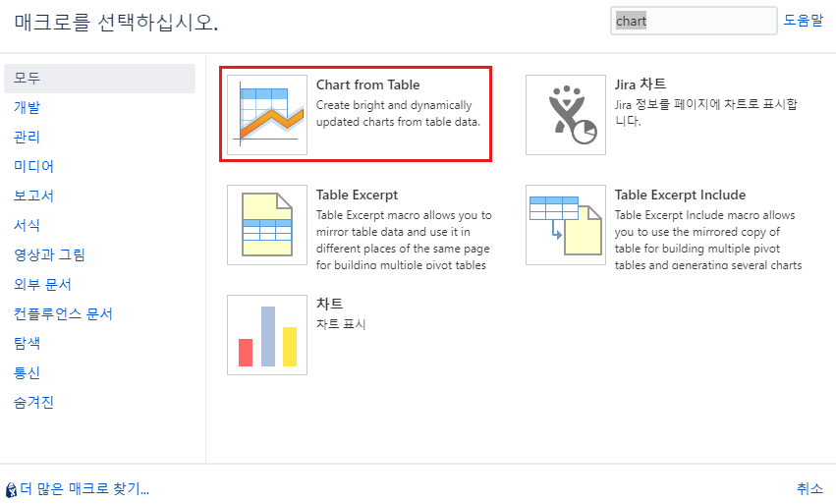The width and height of the screenshot is (836, 504).
Task: Select the Chart from Table macro icon
Action: coord(267,115)
